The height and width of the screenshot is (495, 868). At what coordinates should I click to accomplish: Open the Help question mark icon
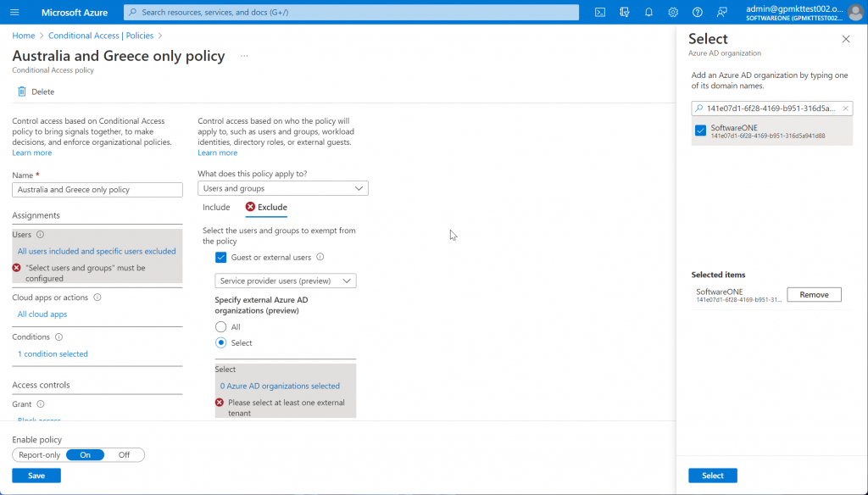click(x=698, y=12)
